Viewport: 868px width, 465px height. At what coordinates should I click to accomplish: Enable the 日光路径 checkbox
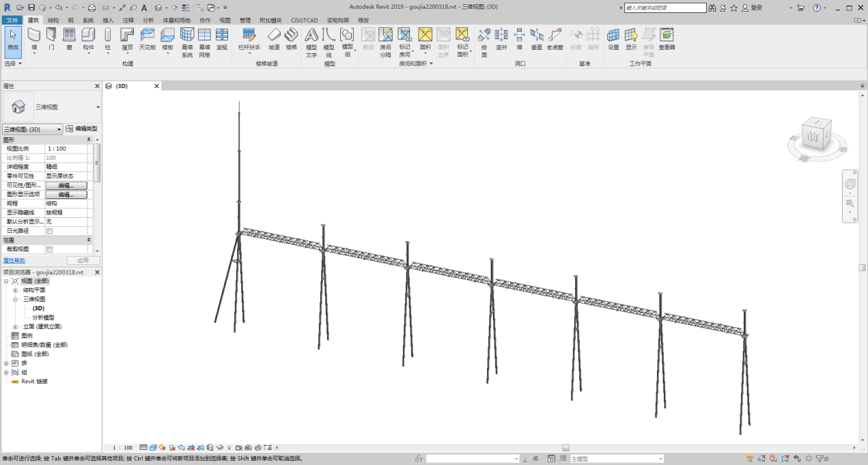tap(49, 231)
